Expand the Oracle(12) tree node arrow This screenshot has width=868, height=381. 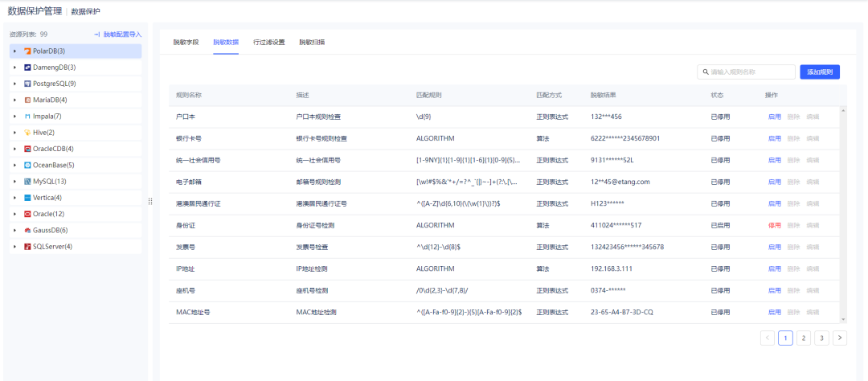[14, 214]
